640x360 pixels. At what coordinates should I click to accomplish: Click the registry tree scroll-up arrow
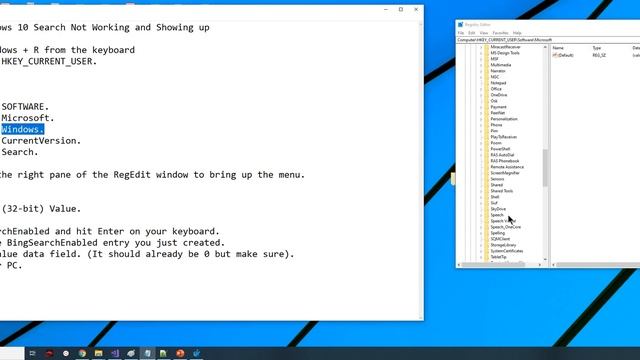[x=545, y=47]
